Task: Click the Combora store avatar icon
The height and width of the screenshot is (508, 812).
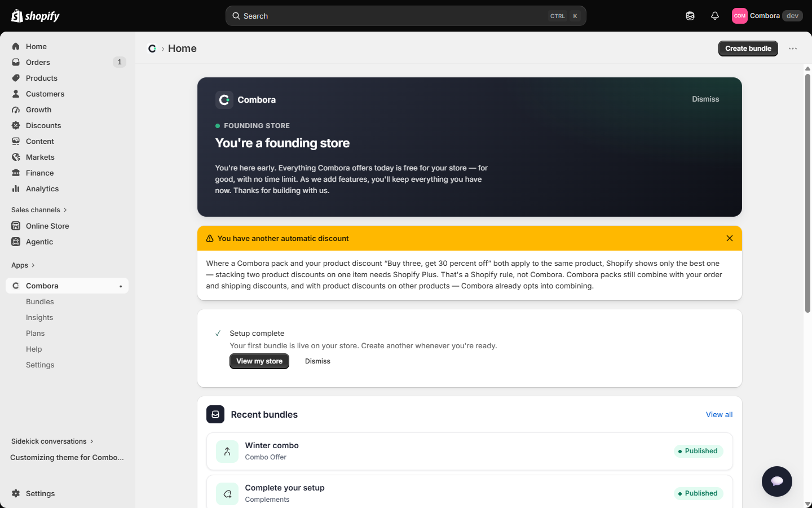Action: click(x=740, y=16)
